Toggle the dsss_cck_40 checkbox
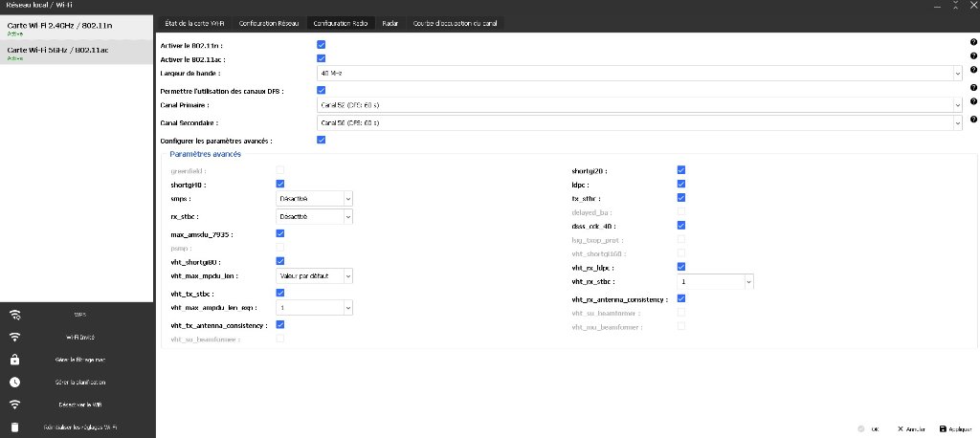The height and width of the screenshot is (438, 980). (681, 225)
